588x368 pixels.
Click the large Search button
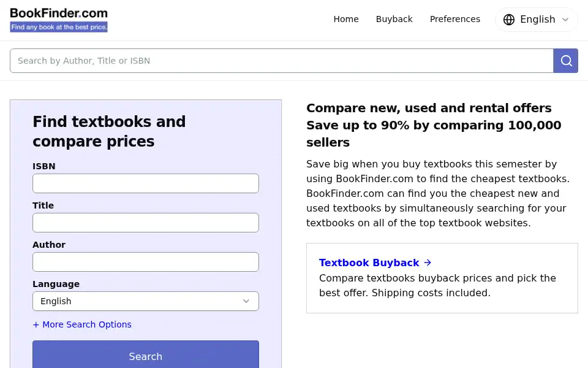(x=146, y=355)
